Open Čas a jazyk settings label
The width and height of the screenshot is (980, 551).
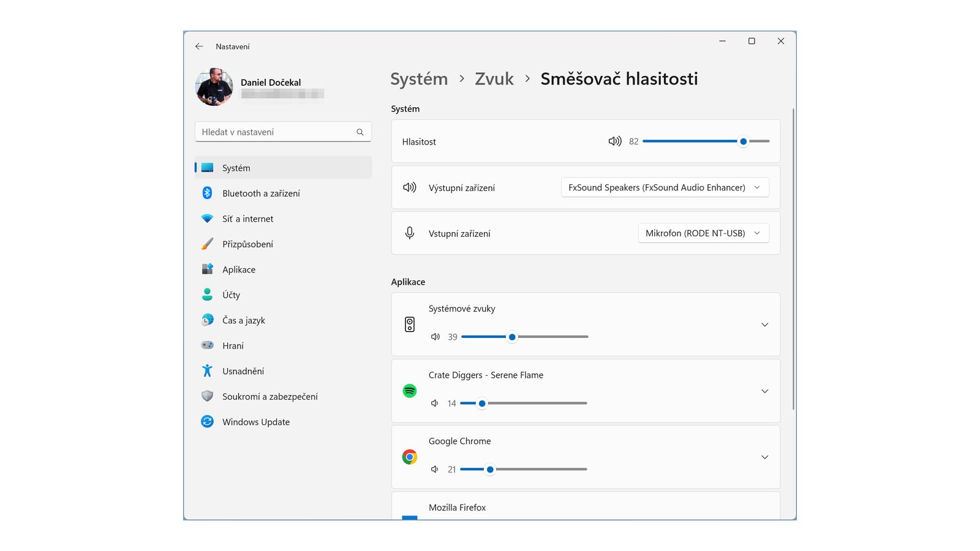click(243, 320)
